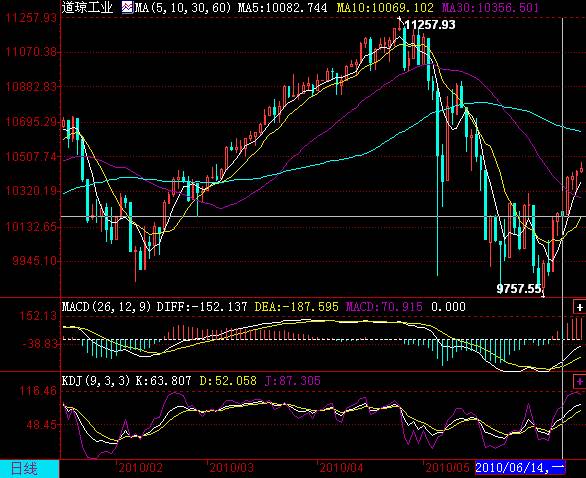Expand the MACD panel plus button
The width and height of the screenshot is (586, 478).
click(x=580, y=308)
